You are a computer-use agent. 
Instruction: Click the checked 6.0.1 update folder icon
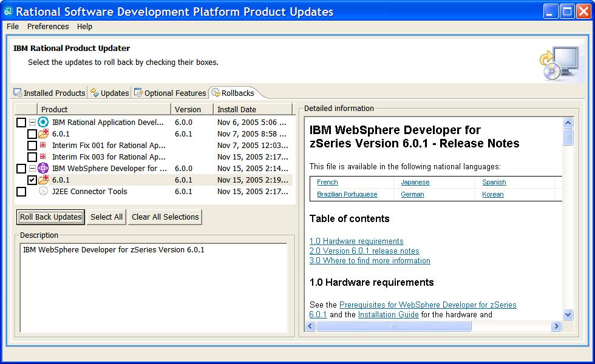click(x=43, y=180)
